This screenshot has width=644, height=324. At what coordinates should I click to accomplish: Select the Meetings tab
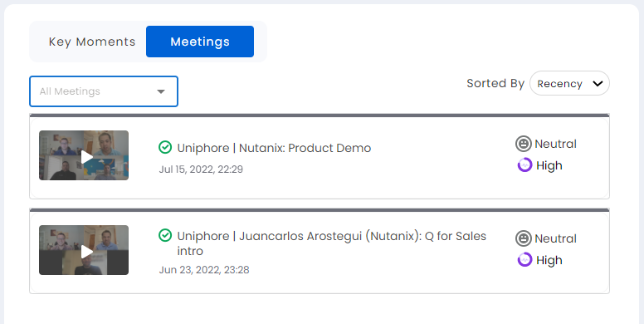point(200,42)
